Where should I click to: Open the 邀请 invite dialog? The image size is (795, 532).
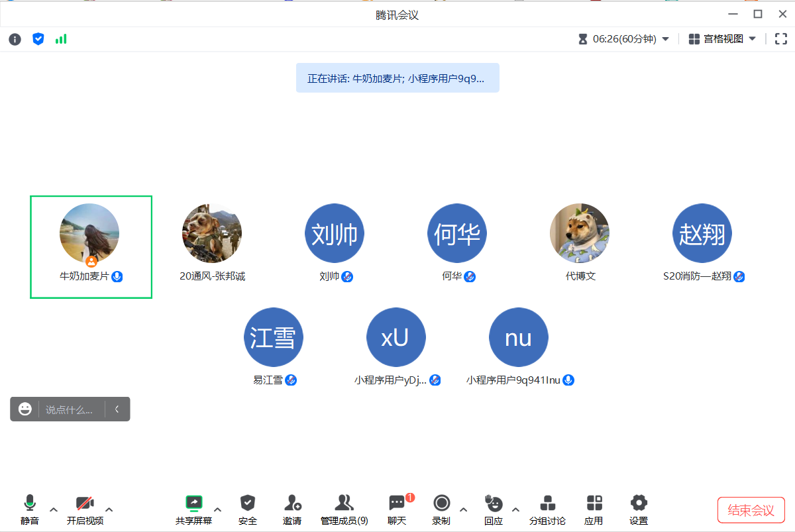pyautogui.click(x=292, y=509)
